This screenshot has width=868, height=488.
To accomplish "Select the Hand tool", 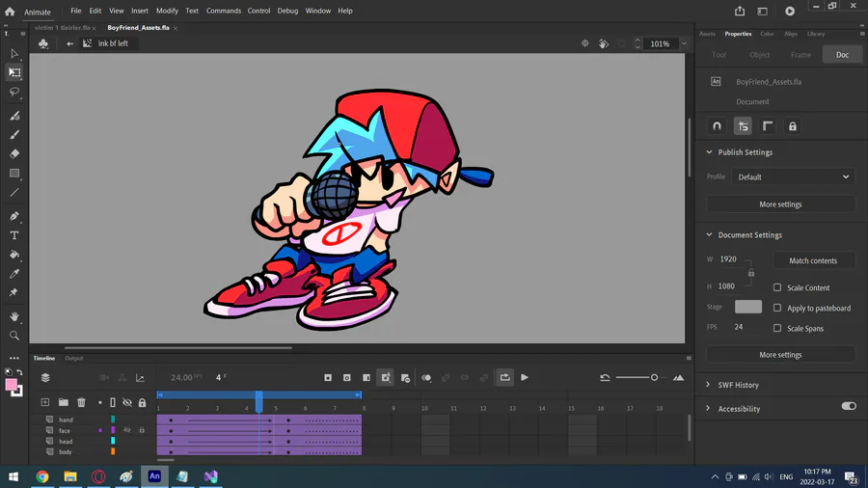I will click(14, 316).
